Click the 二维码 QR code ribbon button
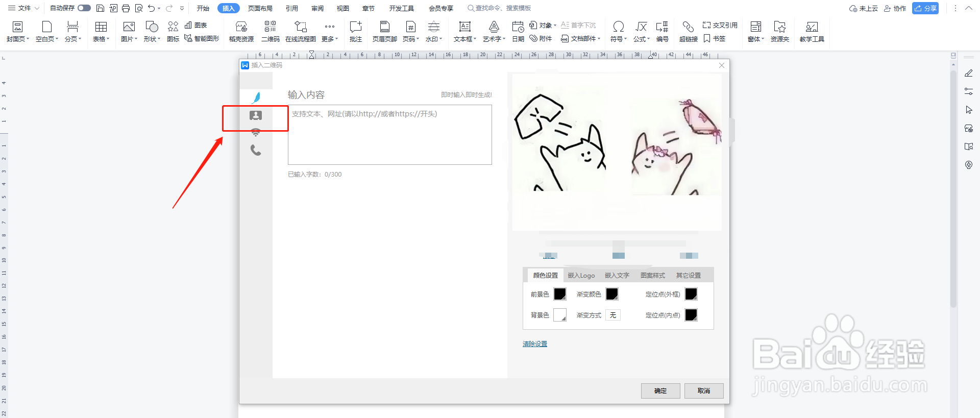This screenshot has width=980, height=418. (271, 32)
